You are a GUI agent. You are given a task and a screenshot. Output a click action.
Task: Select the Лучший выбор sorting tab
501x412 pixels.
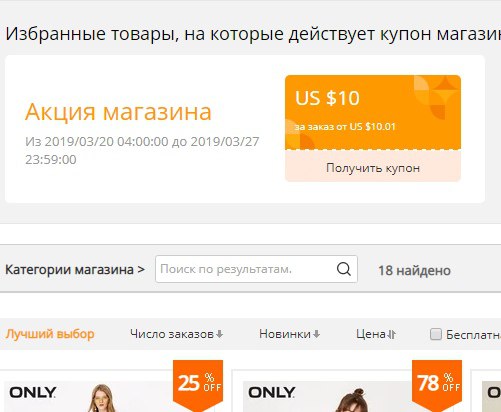pos(50,334)
